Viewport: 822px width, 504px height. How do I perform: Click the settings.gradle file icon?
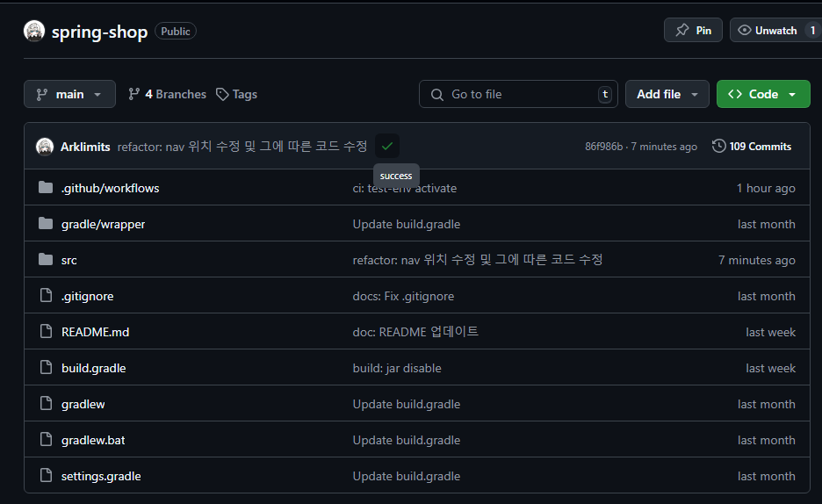(x=47, y=475)
